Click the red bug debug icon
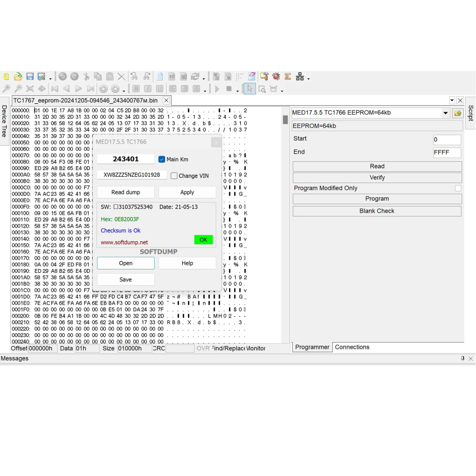 click(x=276, y=77)
